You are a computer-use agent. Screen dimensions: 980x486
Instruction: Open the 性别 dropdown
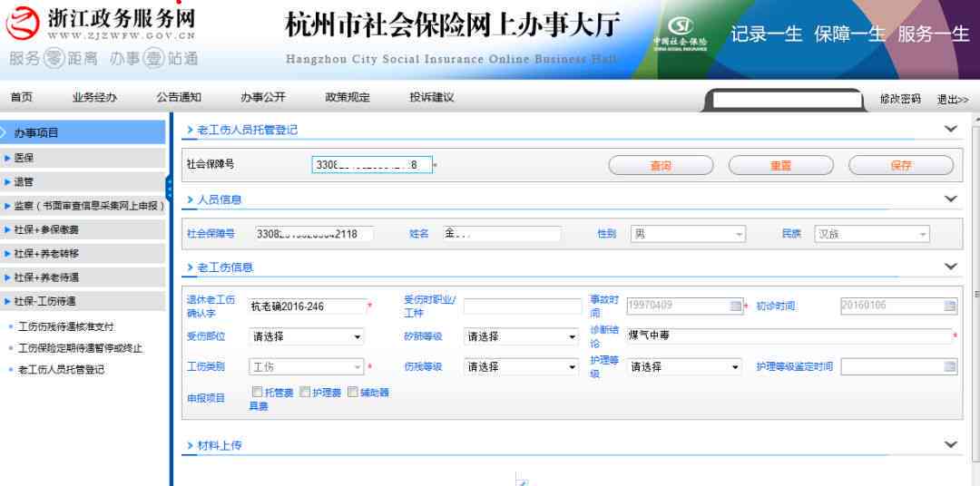688,234
